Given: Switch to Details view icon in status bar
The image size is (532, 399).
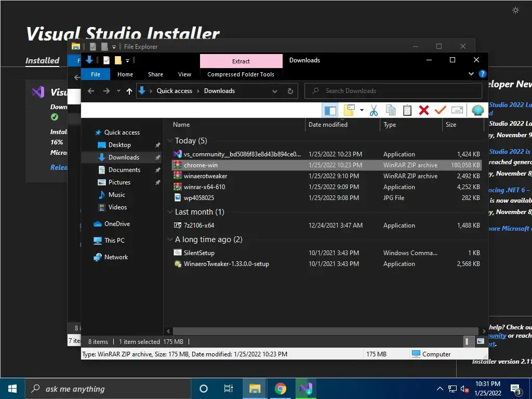Looking at the screenshot, I should pyautogui.click(x=468, y=341).
